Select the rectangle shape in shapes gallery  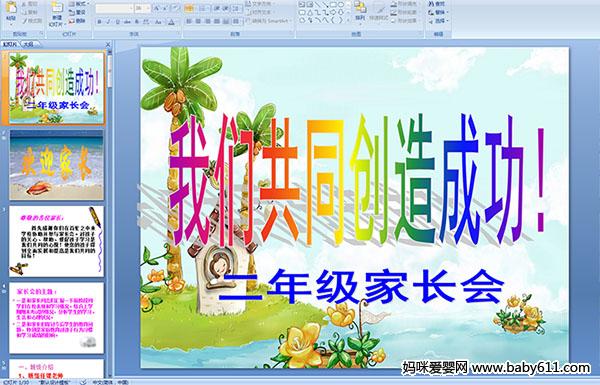click(x=333, y=5)
